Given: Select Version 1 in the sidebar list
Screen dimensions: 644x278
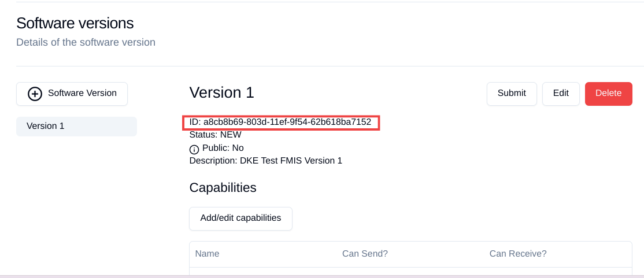Looking at the screenshot, I should (76, 126).
